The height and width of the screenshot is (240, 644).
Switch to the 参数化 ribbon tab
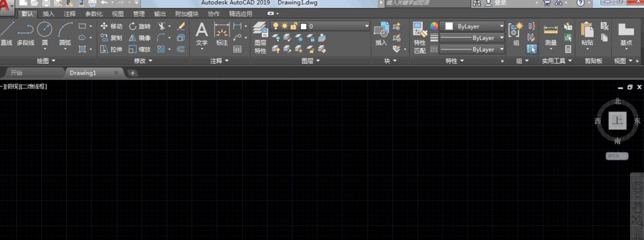point(94,14)
